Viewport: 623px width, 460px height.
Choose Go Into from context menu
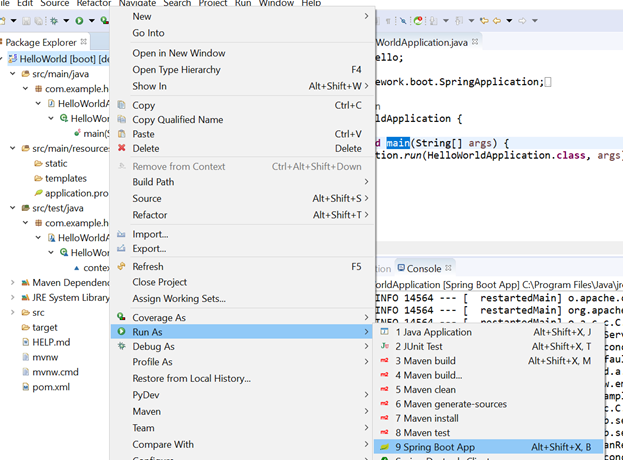(242, 33)
